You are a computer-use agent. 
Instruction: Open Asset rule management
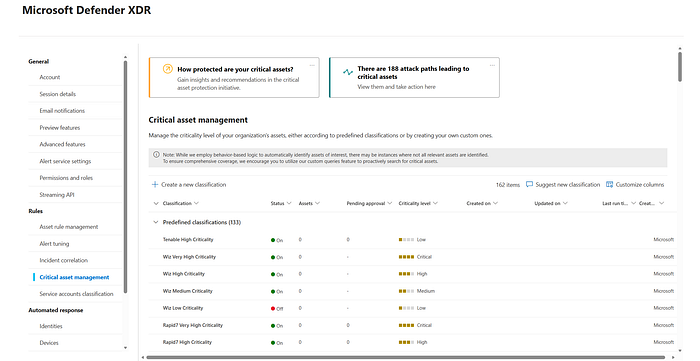69,227
